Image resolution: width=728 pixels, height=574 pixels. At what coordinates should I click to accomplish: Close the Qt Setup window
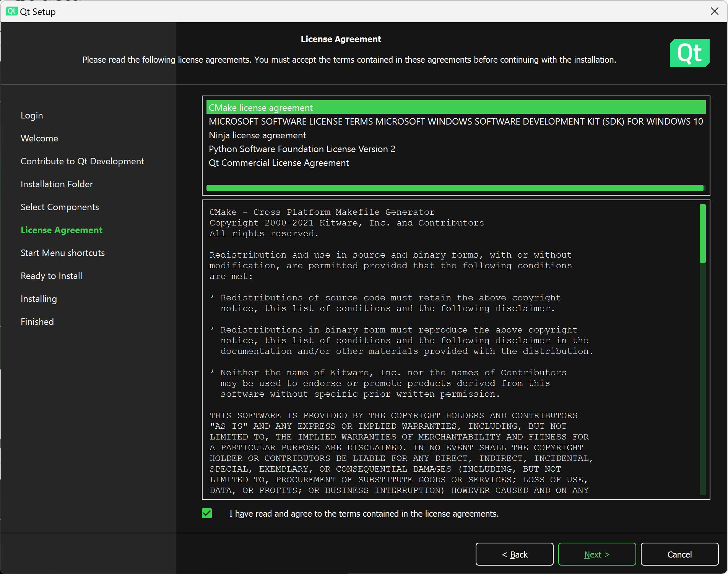(714, 11)
